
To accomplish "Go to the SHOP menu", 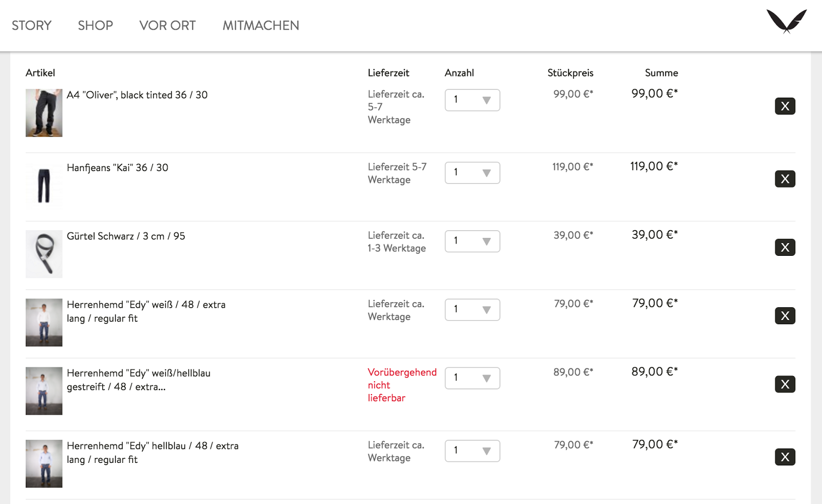I will pos(96,26).
